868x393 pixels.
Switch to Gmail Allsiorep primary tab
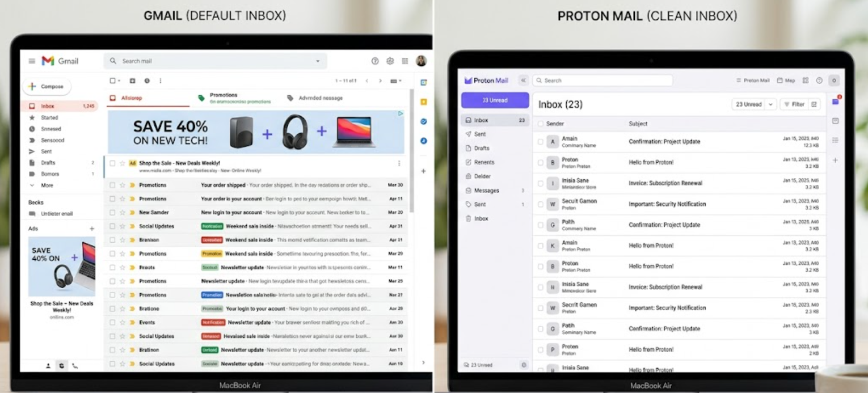click(x=149, y=98)
